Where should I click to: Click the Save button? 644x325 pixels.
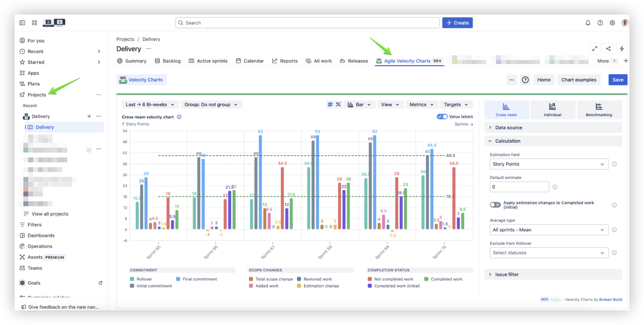click(618, 80)
